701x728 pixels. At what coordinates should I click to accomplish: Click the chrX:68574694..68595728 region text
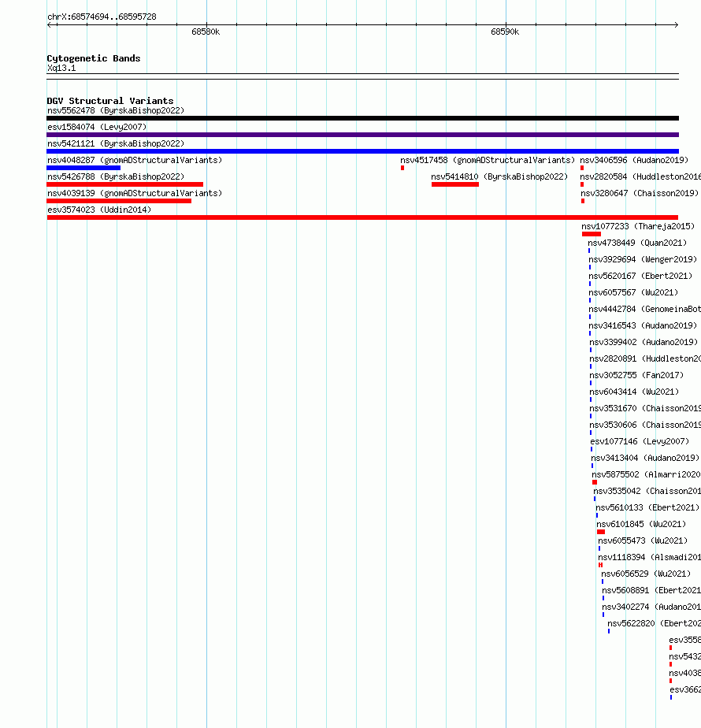pos(102,17)
